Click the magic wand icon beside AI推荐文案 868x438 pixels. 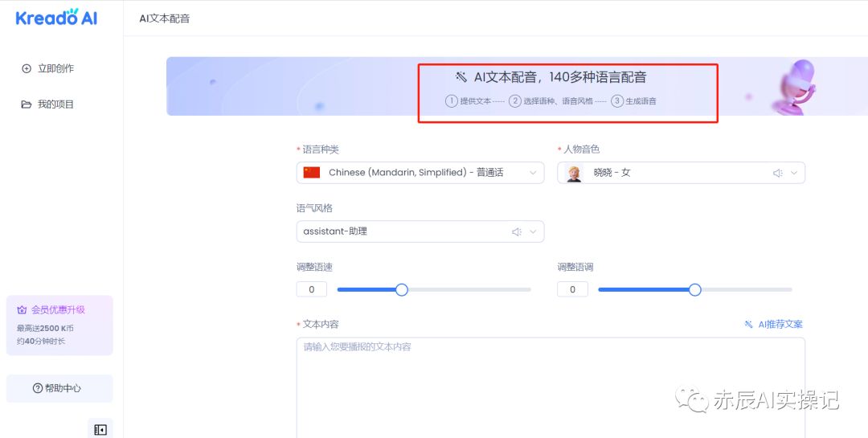(749, 325)
